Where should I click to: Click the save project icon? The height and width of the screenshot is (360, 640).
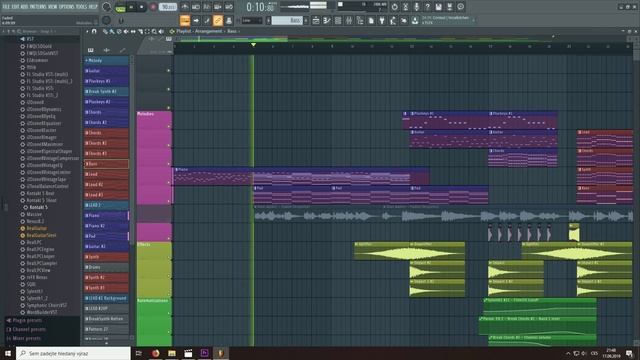click(438, 7)
